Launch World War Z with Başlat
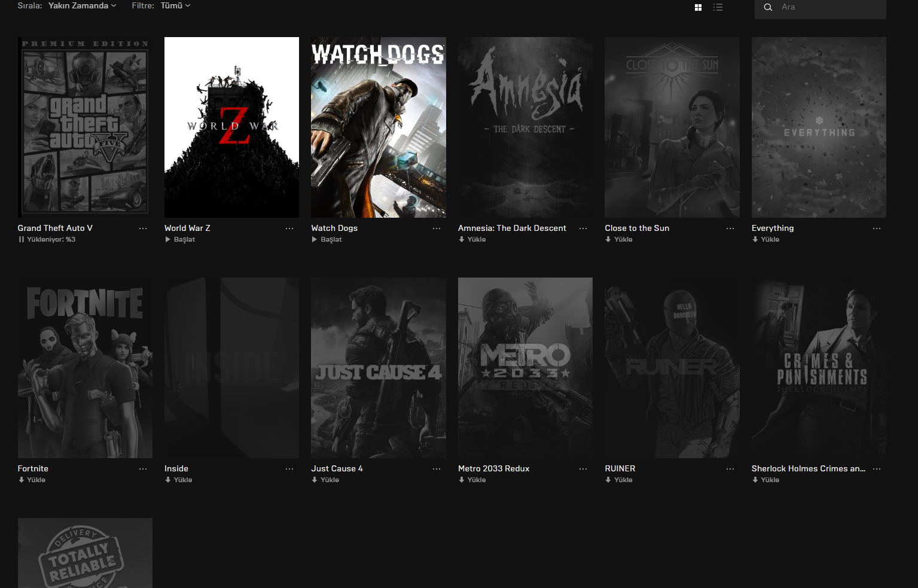The image size is (918, 588). pyautogui.click(x=180, y=239)
